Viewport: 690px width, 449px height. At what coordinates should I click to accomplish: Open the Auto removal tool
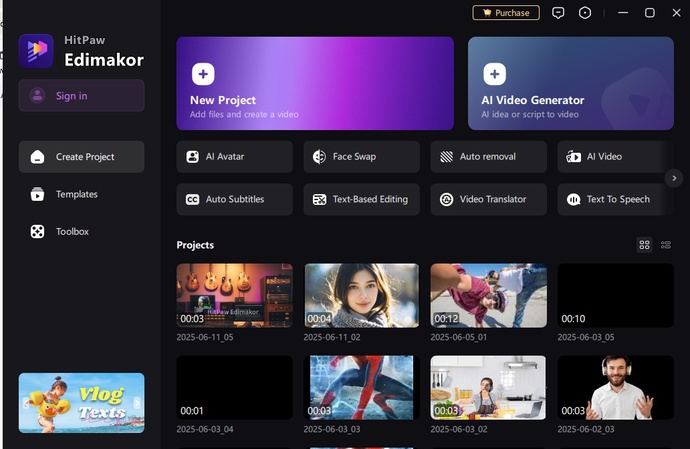(488, 157)
